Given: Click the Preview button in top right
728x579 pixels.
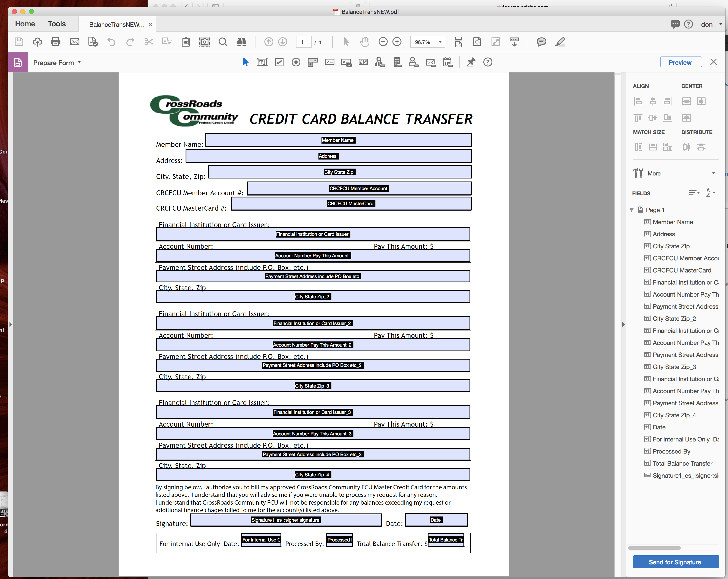Looking at the screenshot, I should point(680,62).
